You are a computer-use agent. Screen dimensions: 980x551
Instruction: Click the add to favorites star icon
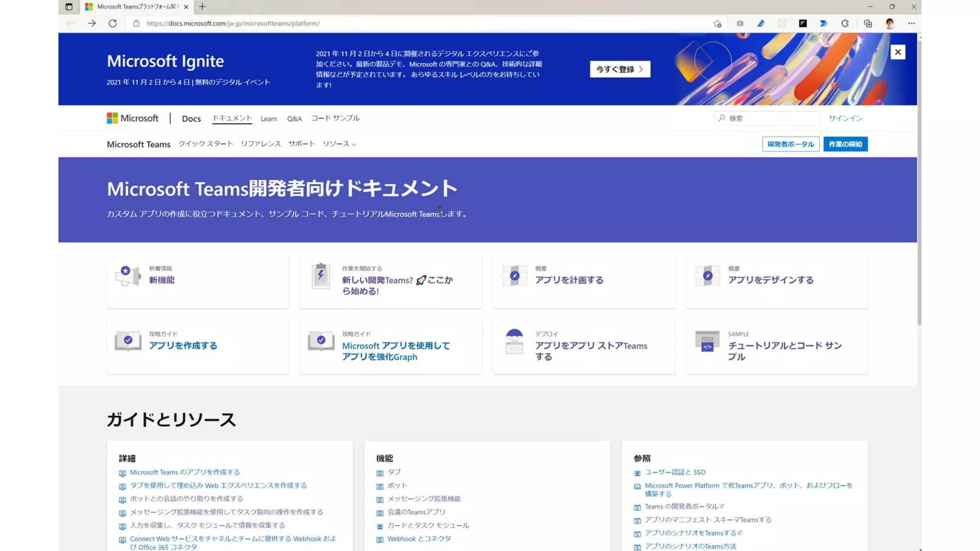point(717,23)
